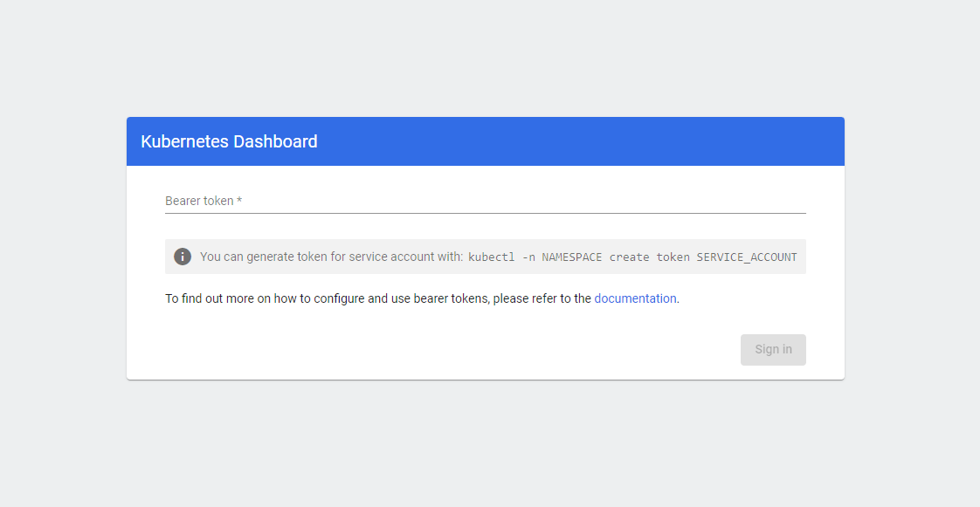The height and width of the screenshot is (507, 980).
Task: Click the Bearer token field label
Action: [199, 201]
